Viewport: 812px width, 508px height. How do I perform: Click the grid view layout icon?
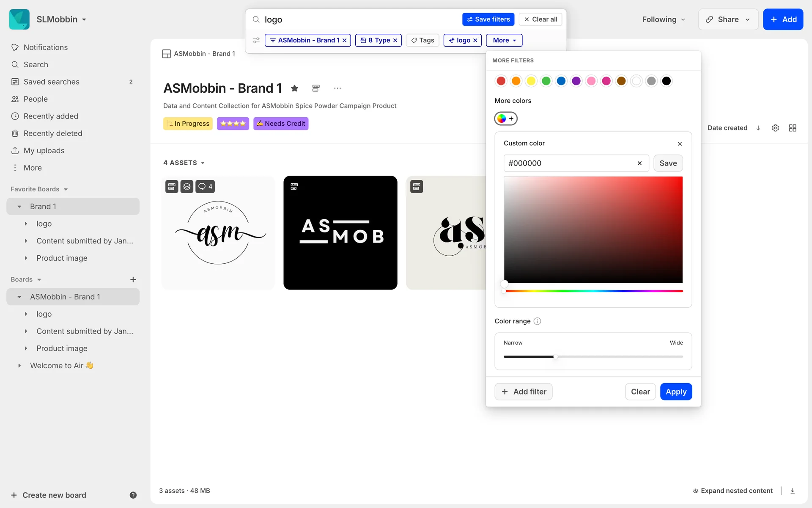tap(793, 128)
